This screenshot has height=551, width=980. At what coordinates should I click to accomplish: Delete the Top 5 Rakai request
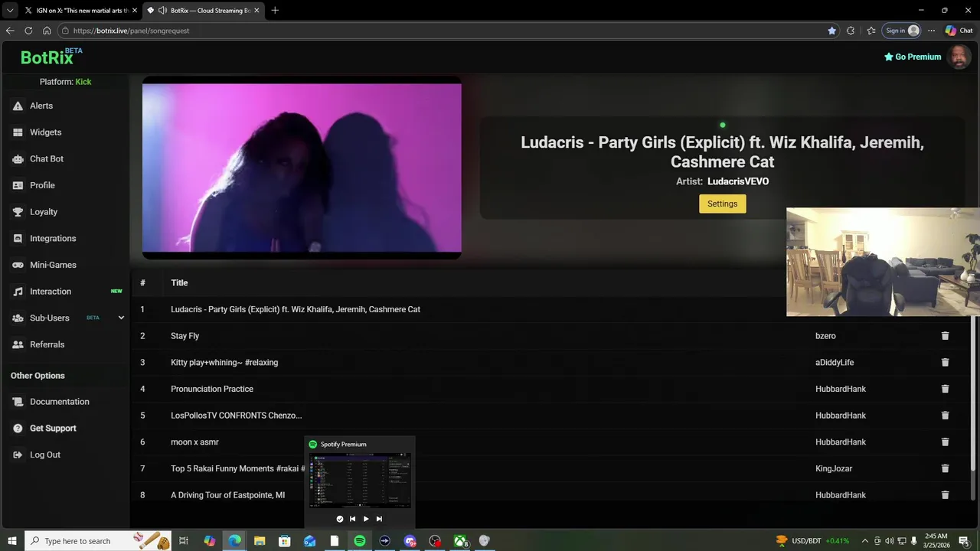click(945, 468)
